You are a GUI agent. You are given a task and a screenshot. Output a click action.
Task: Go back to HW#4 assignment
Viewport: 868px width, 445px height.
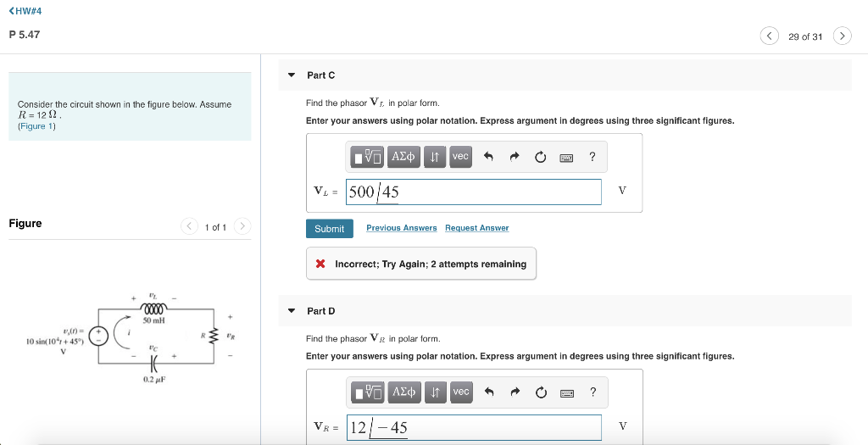(25, 11)
